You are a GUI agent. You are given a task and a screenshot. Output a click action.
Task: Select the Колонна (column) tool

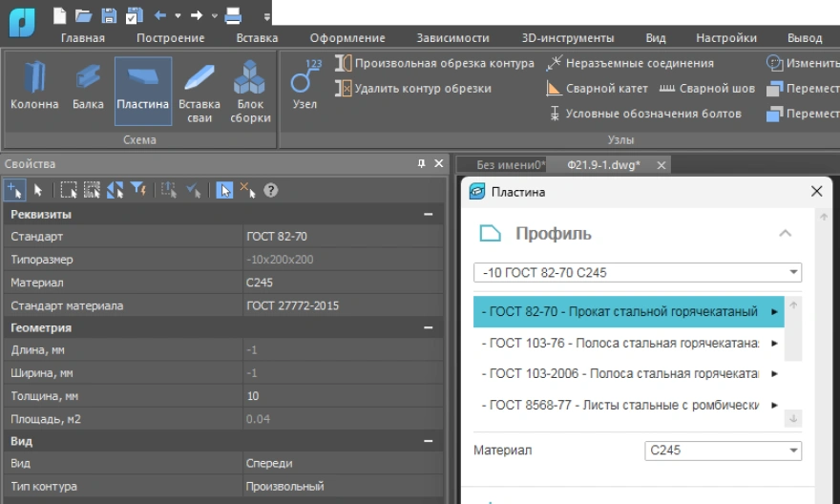34,88
